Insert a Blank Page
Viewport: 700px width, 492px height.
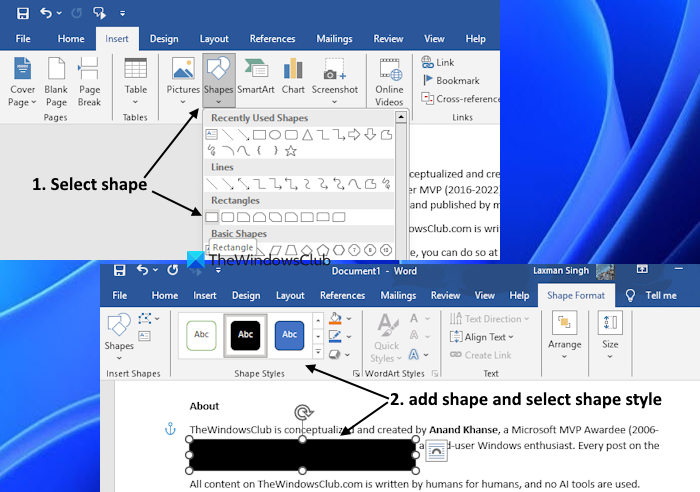56,82
